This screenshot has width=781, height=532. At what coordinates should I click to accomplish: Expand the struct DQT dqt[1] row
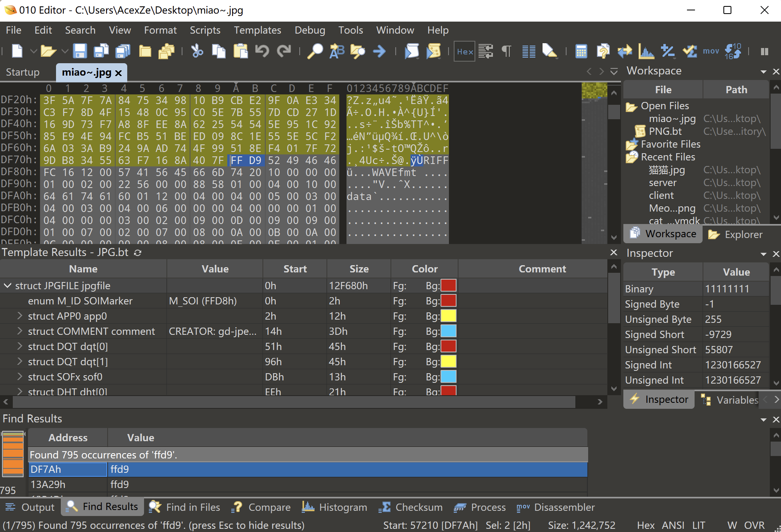tap(19, 362)
